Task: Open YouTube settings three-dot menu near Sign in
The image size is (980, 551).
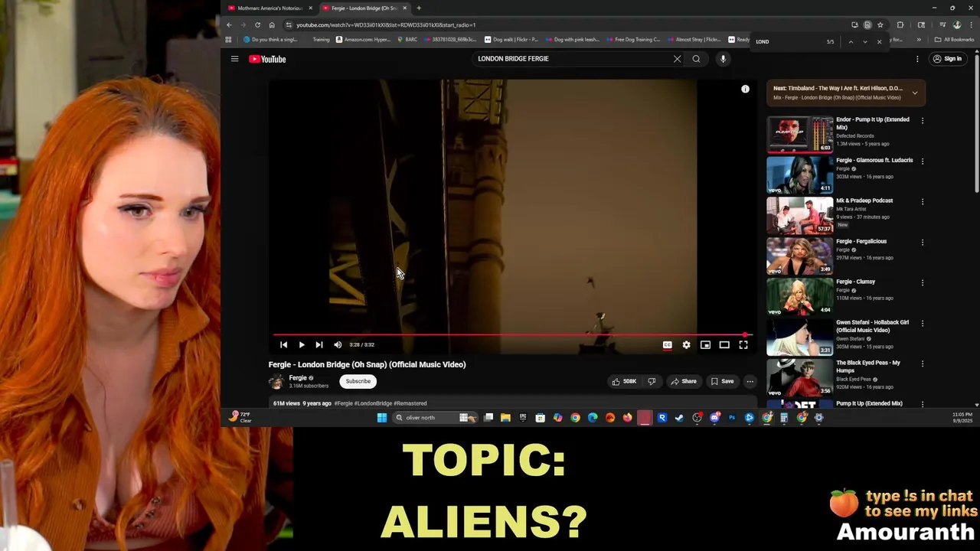Action: 917,59
